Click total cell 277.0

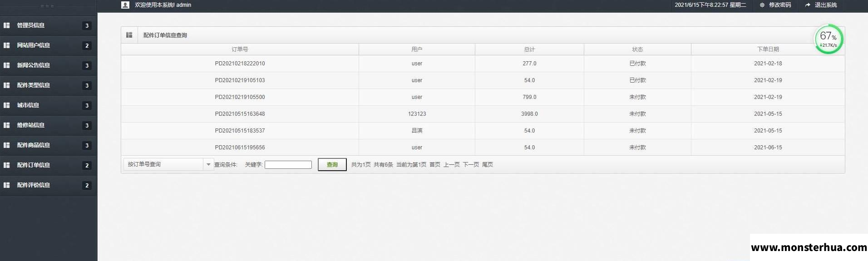click(x=529, y=64)
